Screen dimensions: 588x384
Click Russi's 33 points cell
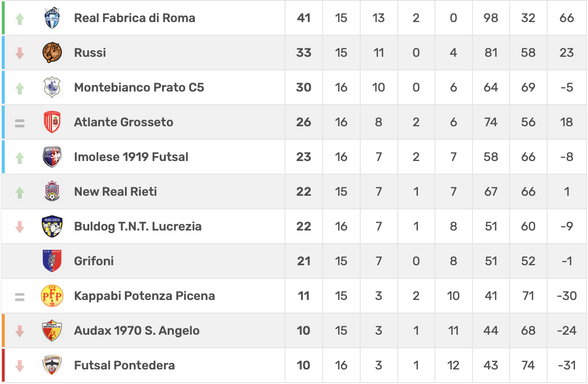point(304,53)
